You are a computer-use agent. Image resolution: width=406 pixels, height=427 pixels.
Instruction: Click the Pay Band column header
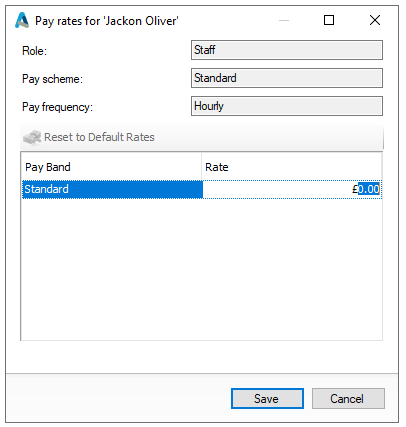pos(112,167)
